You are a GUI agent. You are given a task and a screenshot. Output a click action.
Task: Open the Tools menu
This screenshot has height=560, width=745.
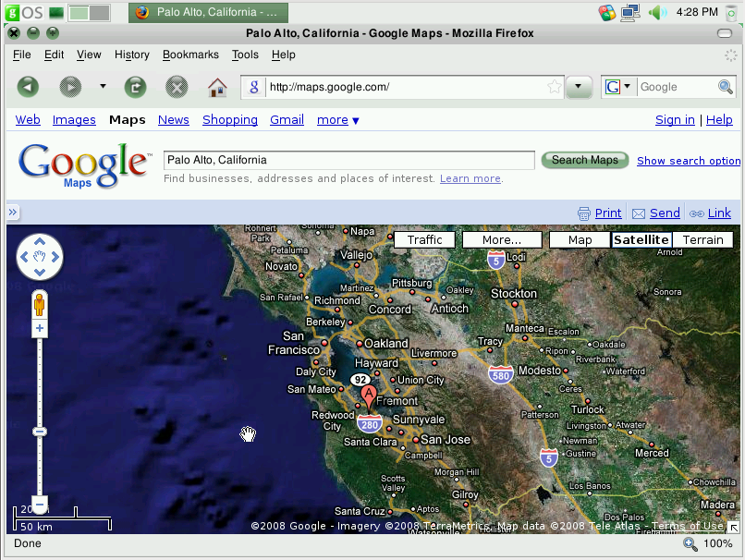(x=245, y=55)
